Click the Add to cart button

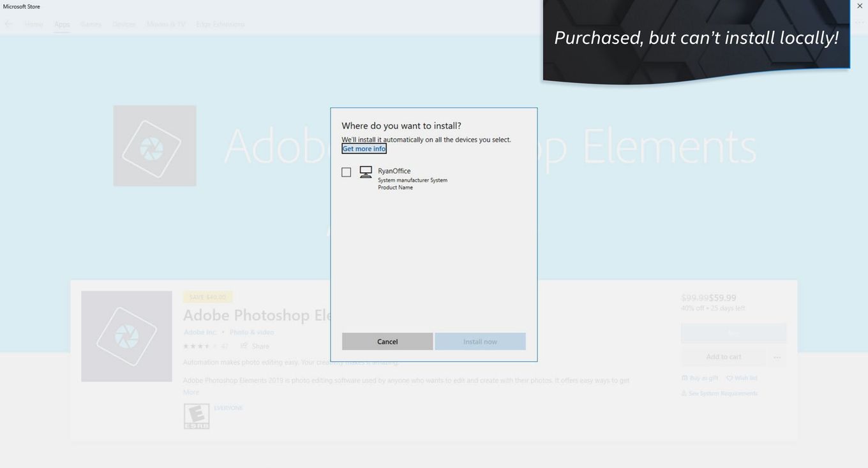click(x=724, y=357)
